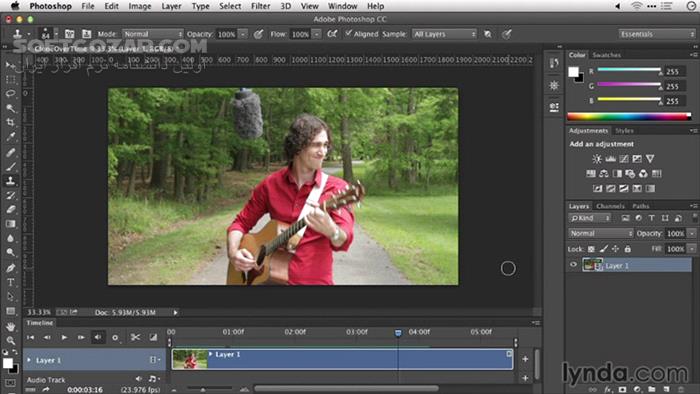Image resolution: width=700 pixels, height=394 pixels.
Task: Open the layer Kind filter dropdown
Action: (x=590, y=218)
